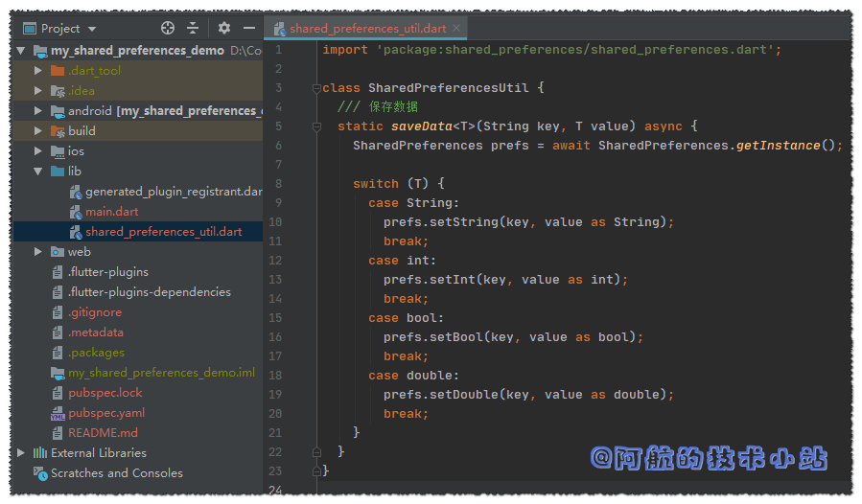This screenshot has height=504, width=862.
Task: Select Scratches and Consoles label
Action: [x=117, y=472]
